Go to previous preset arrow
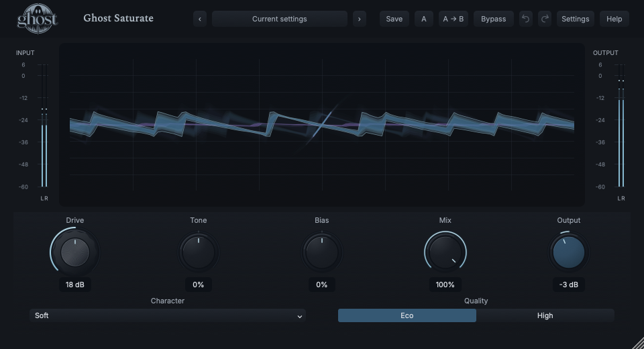The height and width of the screenshot is (349, 644). (x=200, y=19)
